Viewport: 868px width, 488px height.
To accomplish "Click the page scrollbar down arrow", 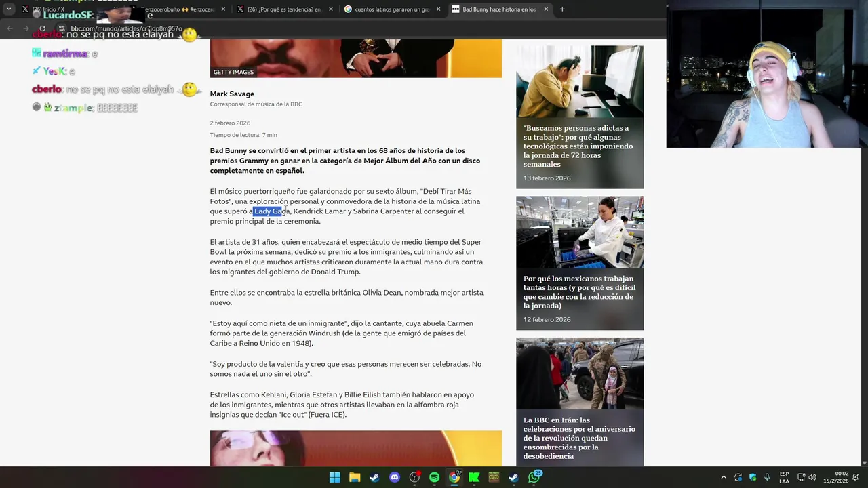I will [x=863, y=462].
